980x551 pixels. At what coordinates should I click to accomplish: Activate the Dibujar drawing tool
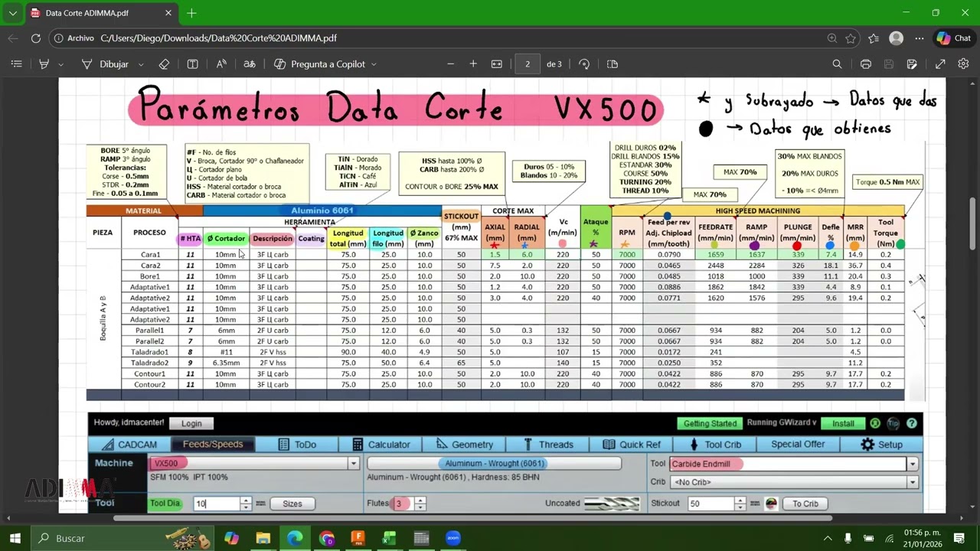point(106,64)
